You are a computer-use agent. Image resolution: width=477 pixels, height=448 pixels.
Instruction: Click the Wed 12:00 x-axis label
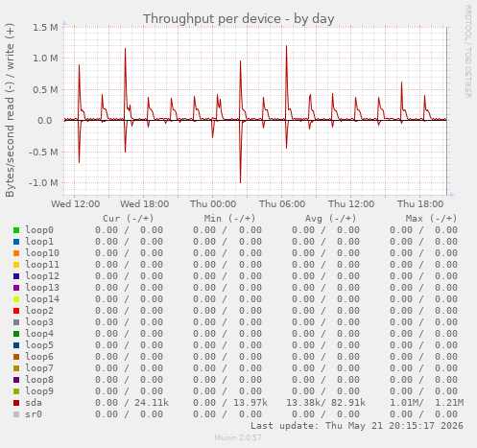tap(76, 204)
